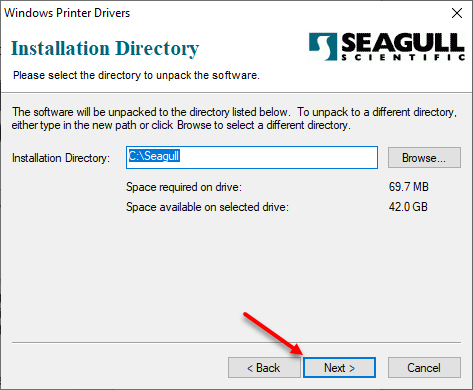473x390 pixels.
Task: Go back with the < Back button
Action: [264, 368]
